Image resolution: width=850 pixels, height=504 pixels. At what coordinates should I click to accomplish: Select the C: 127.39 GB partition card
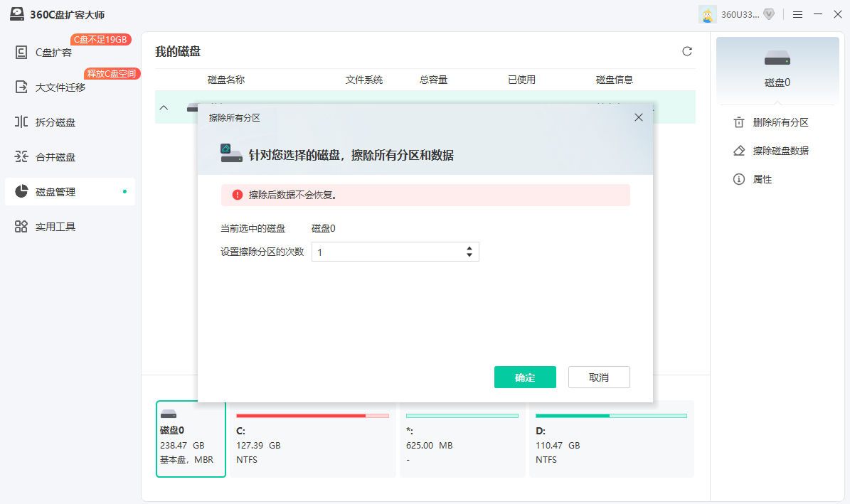pyautogui.click(x=313, y=439)
